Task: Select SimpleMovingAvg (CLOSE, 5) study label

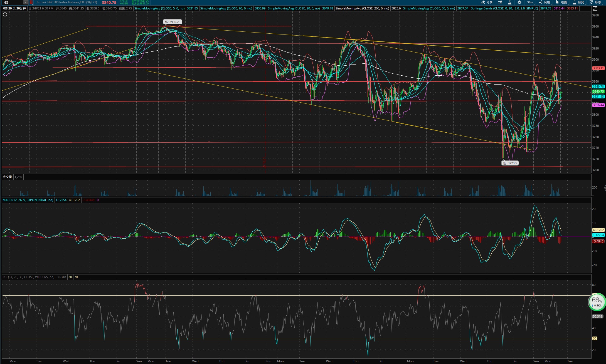Action: (x=159, y=8)
